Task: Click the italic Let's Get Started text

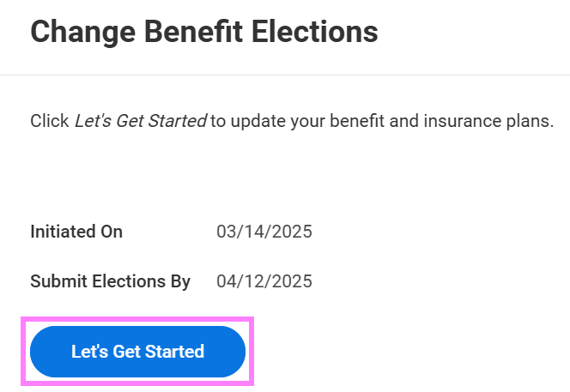Action: tap(140, 121)
